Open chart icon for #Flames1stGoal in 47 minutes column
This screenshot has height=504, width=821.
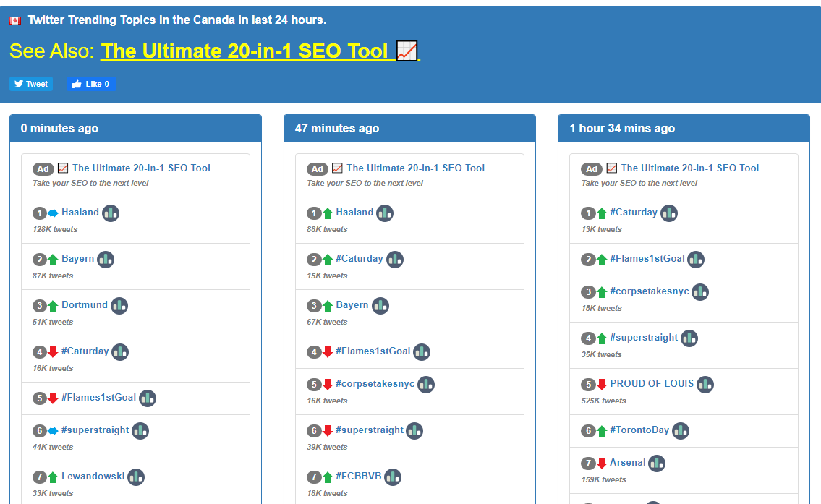coord(422,352)
